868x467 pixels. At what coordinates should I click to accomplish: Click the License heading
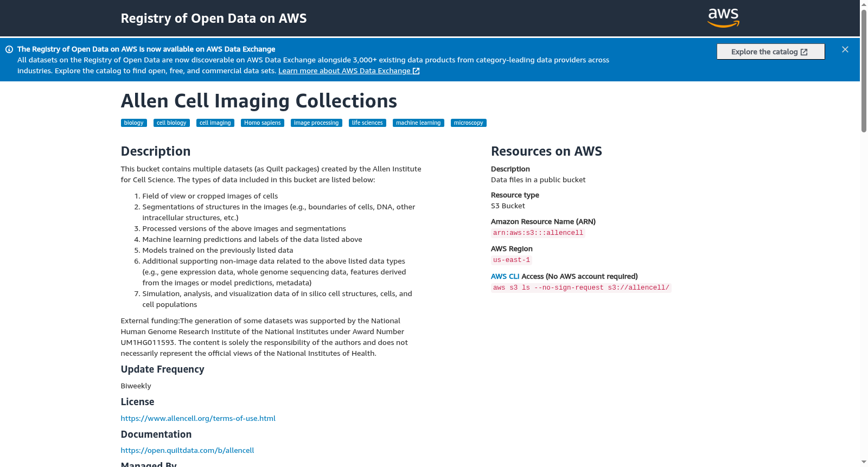click(137, 402)
